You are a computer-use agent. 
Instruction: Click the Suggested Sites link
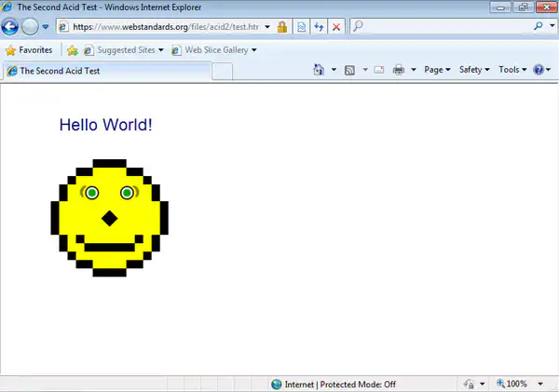tap(123, 50)
